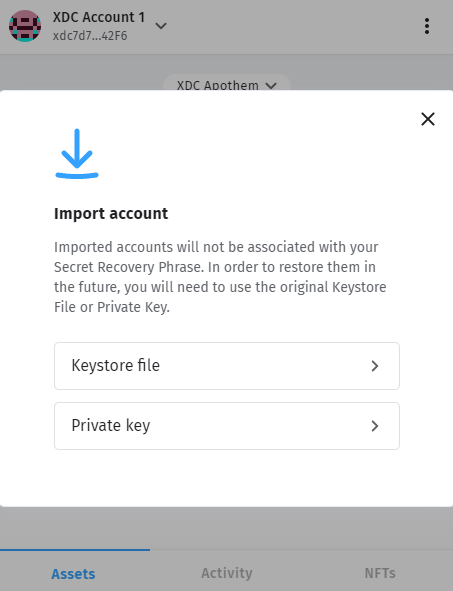This screenshot has height=591, width=453.
Task: Choose the Private key import option
Action: click(226, 426)
